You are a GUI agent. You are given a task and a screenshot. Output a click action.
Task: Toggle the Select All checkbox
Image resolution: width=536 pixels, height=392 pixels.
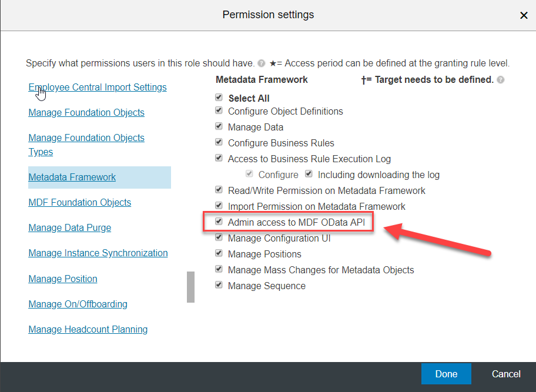click(219, 98)
